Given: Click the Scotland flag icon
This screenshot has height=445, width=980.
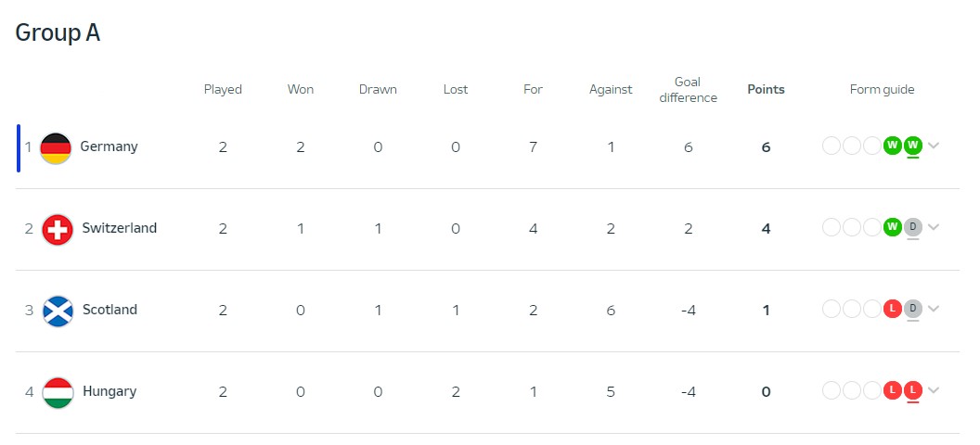Looking at the screenshot, I should [x=58, y=311].
